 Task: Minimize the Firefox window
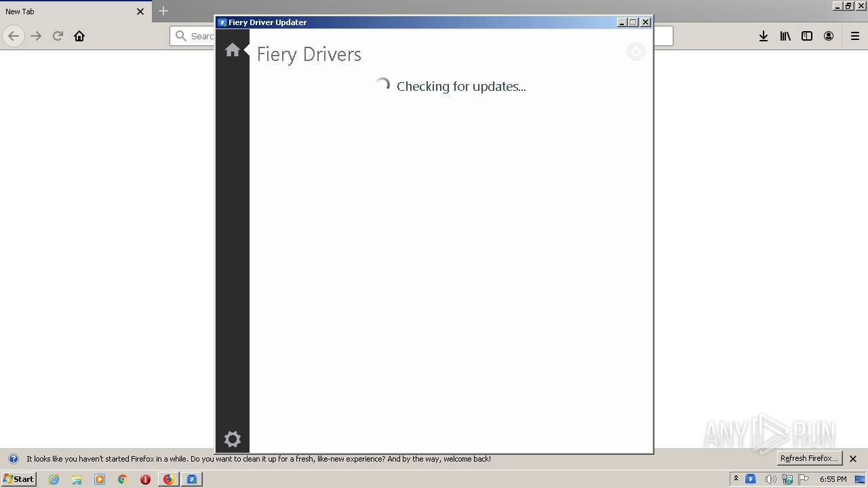pyautogui.click(x=837, y=5)
